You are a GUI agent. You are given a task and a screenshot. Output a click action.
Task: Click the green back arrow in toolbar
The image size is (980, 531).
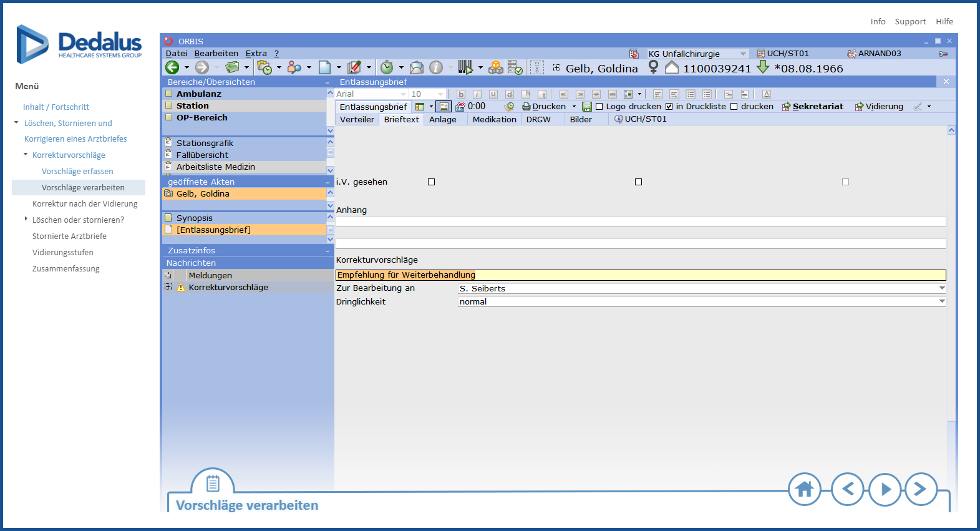click(172, 67)
